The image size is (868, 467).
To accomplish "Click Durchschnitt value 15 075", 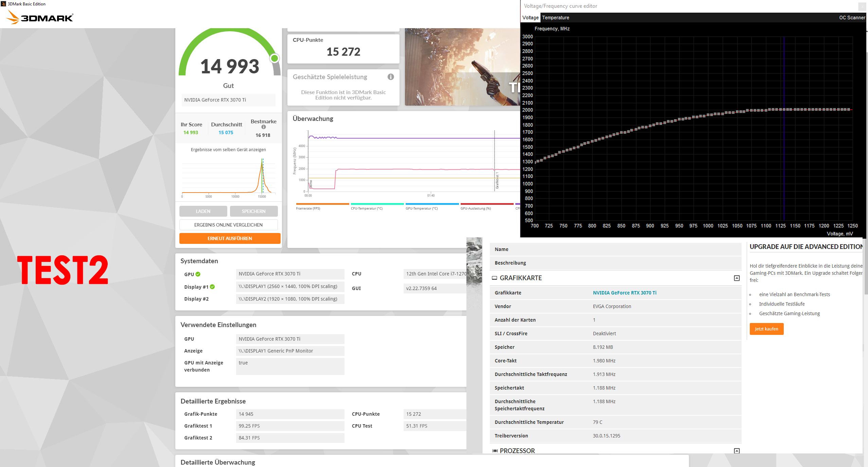I will [x=226, y=132].
